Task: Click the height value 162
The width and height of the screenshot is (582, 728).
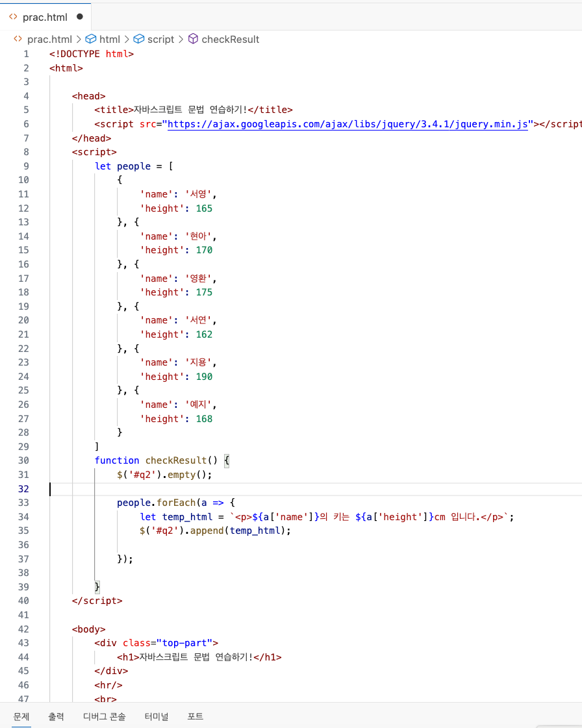Action: 204,334
